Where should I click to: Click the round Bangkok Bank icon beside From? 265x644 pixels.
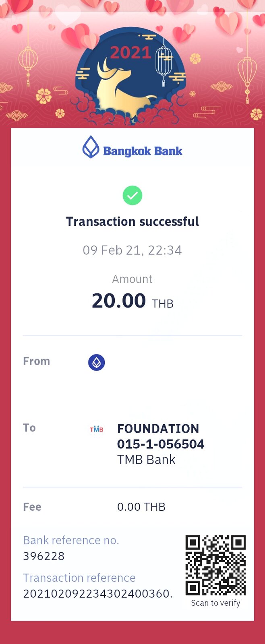(97, 362)
